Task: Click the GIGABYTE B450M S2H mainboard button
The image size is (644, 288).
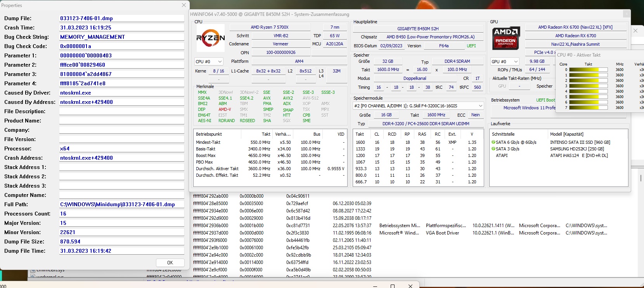Action: (418, 29)
